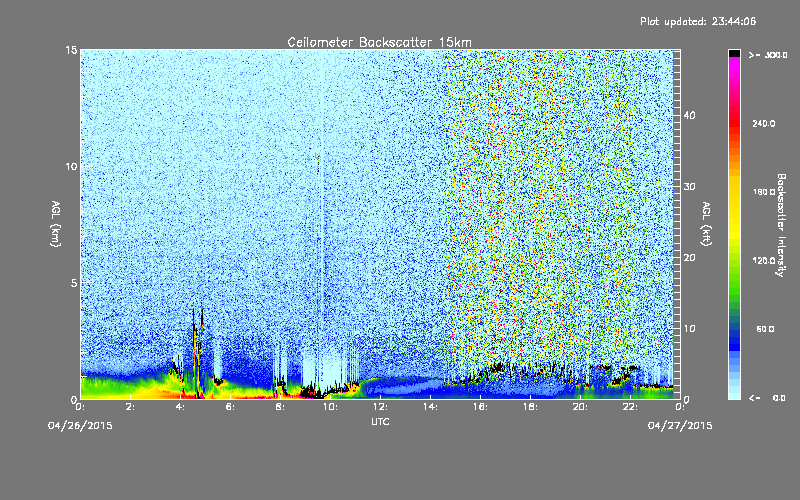
Task: Select the '14:' hour tick on the UTC axis
Action: (x=430, y=407)
